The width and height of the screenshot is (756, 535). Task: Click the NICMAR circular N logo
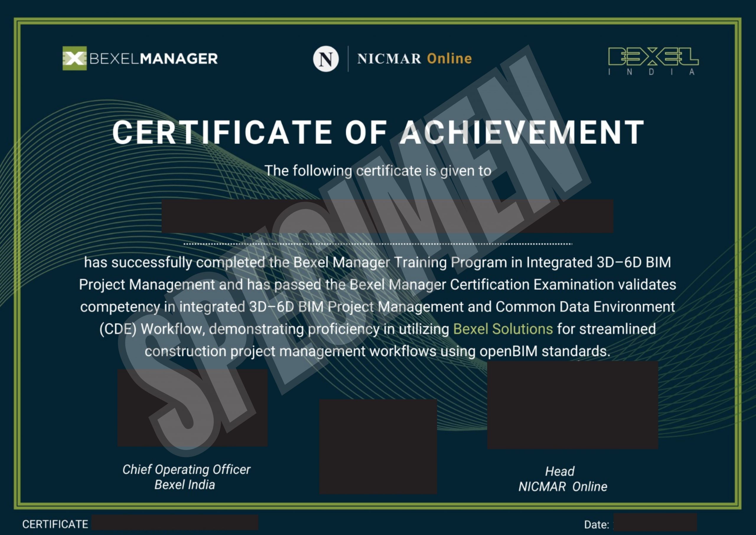coord(326,59)
